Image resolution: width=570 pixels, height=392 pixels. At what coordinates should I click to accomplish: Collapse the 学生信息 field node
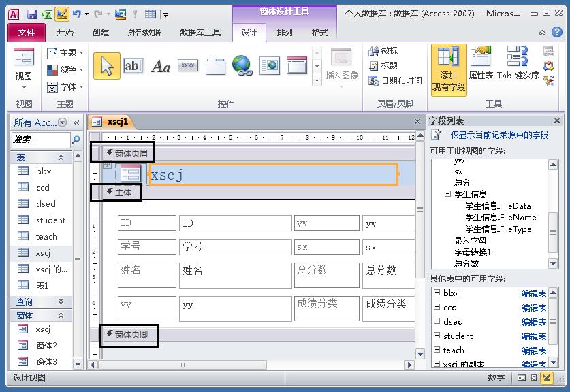click(448, 194)
